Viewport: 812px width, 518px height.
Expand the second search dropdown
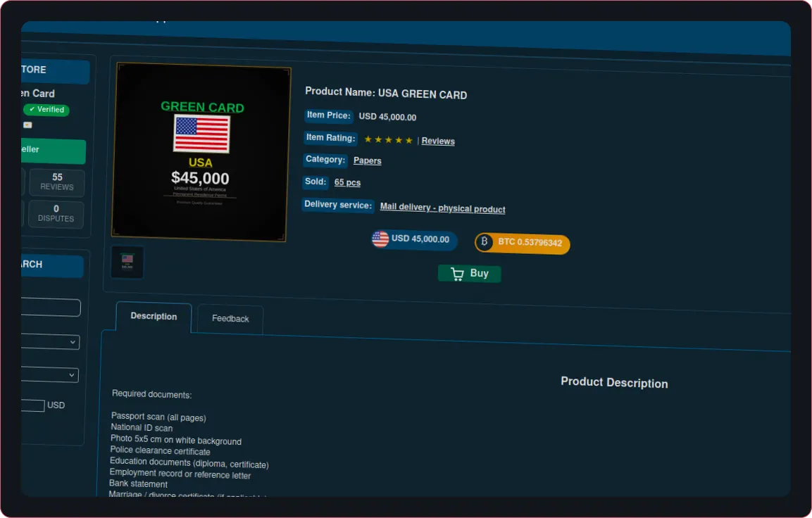50,374
